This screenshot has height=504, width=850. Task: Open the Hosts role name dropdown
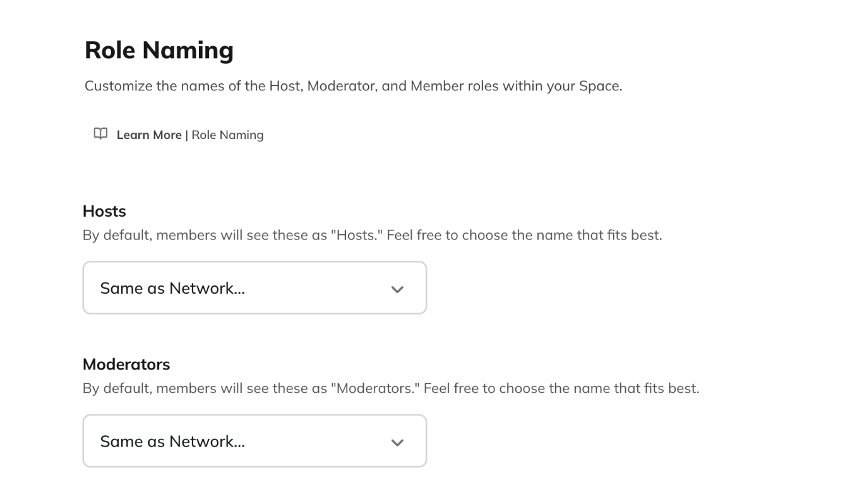tap(254, 288)
